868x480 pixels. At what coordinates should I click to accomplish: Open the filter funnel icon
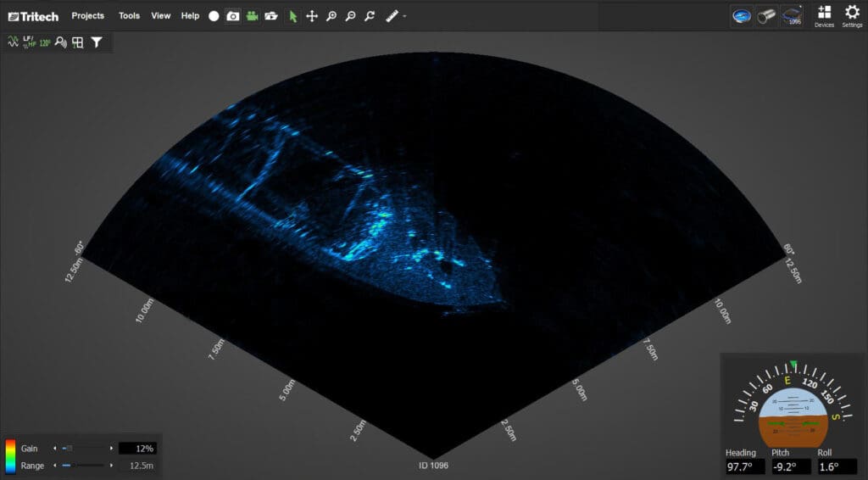pyautogui.click(x=97, y=42)
